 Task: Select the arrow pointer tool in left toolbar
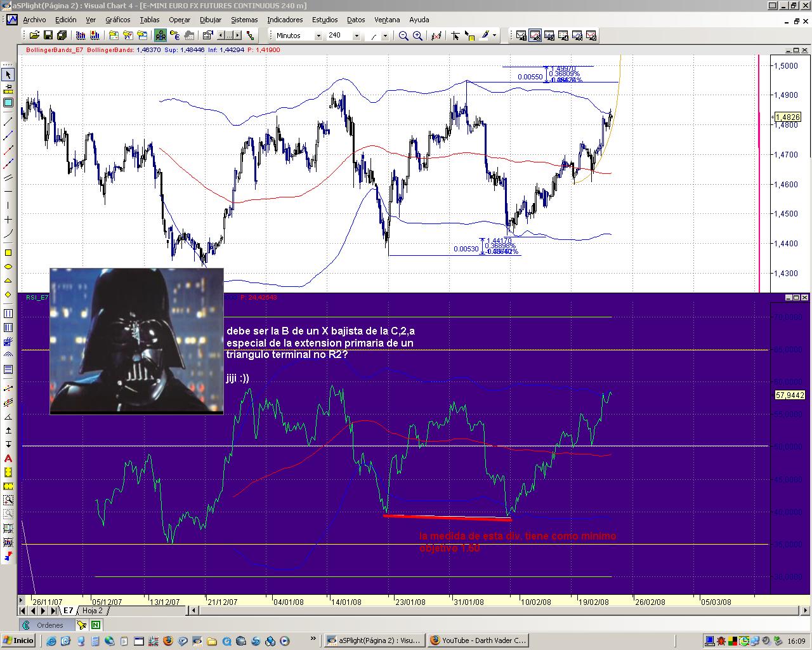pos(8,75)
